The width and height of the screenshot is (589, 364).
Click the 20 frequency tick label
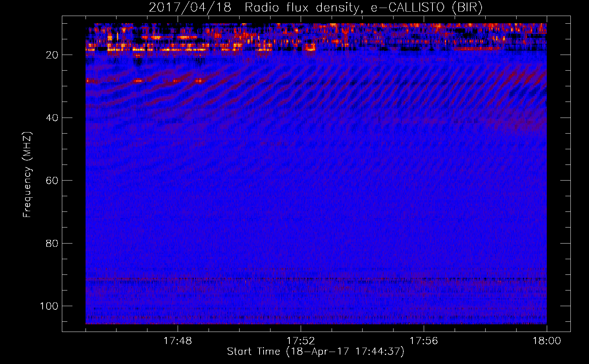(52, 55)
